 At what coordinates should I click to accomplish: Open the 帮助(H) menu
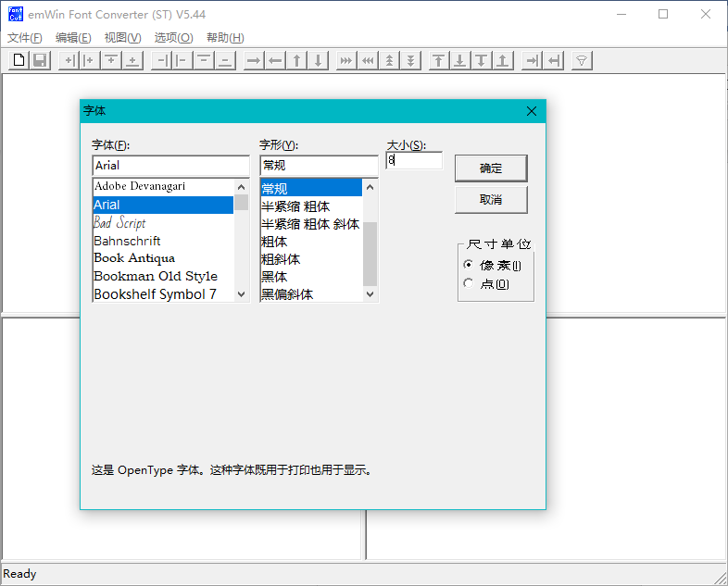pos(225,38)
